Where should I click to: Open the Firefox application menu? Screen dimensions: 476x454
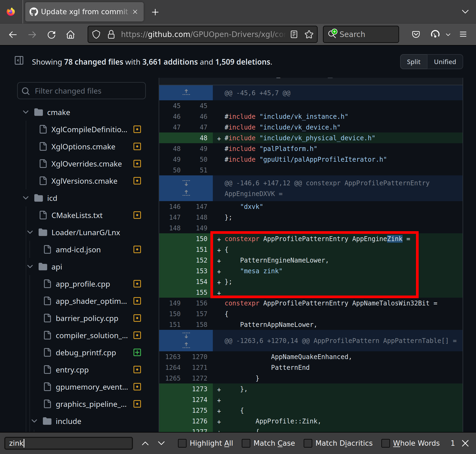pyautogui.click(x=463, y=34)
